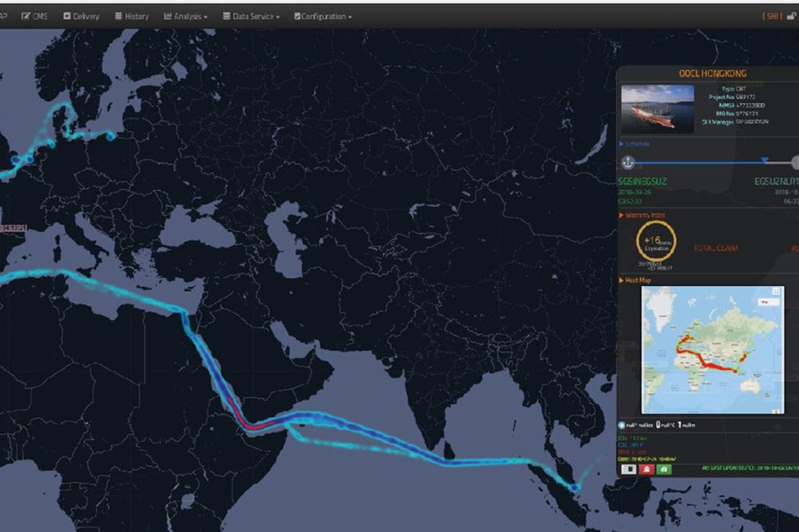
Task: Click the blue triangle schedule progress marker
Action: coord(765,161)
